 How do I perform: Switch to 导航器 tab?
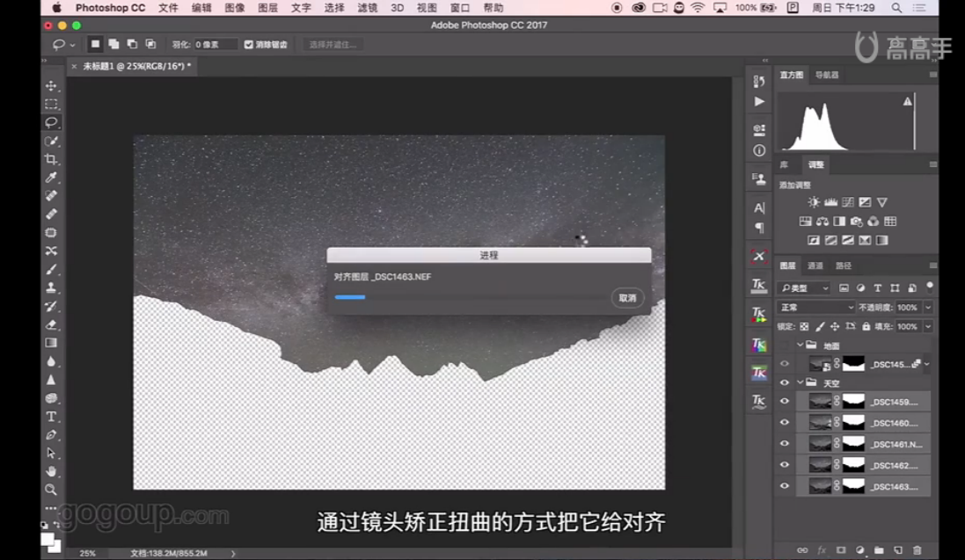[x=827, y=75]
